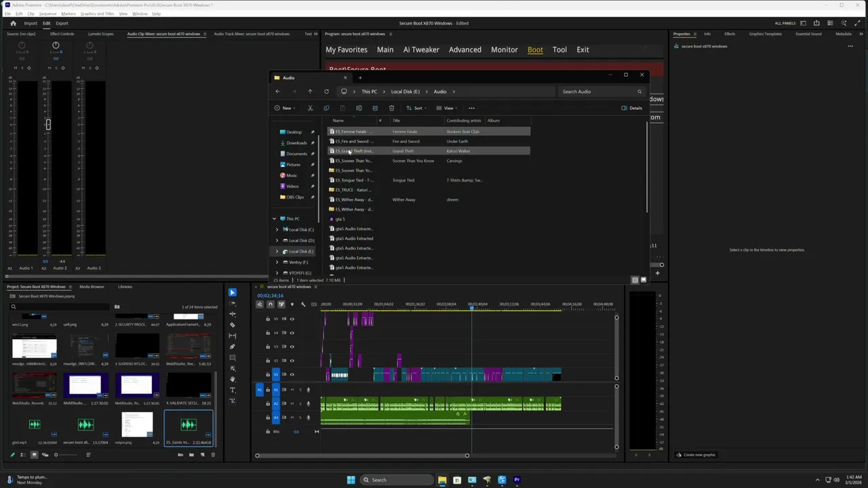Image resolution: width=868 pixels, height=488 pixels.
Task: Open the New dropdown in File Explorer
Action: (x=284, y=108)
